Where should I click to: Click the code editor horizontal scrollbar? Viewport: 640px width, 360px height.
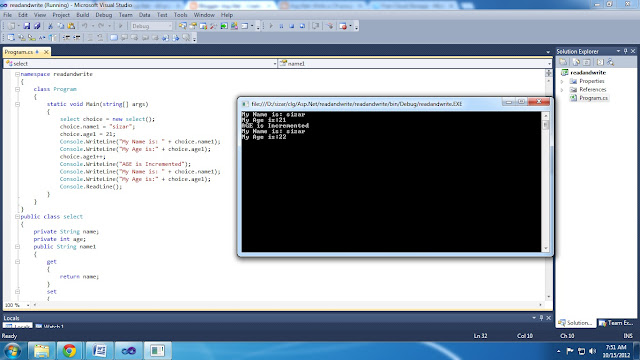(x=287, y=305)
